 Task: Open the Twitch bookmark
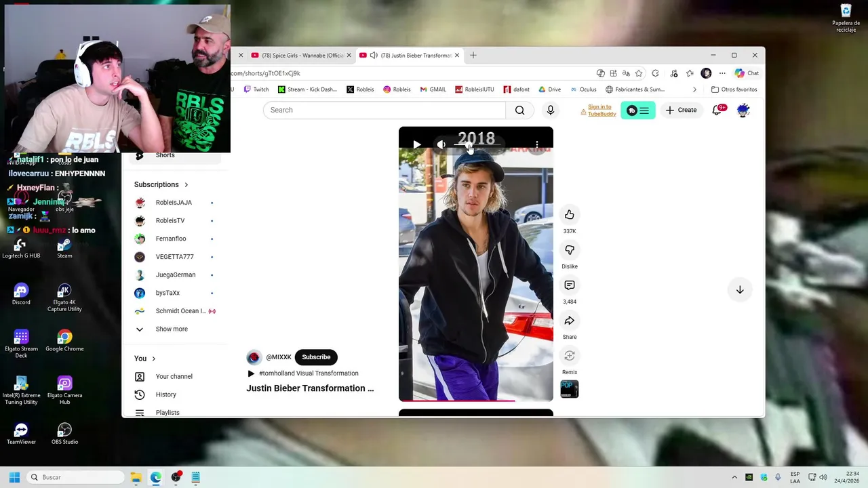coord(256,89)
